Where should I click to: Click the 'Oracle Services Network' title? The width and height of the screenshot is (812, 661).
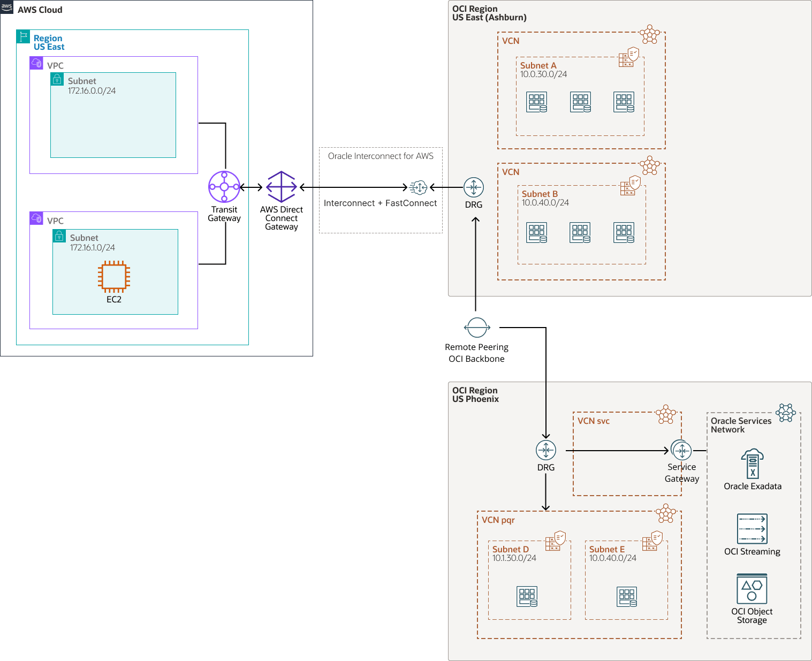click(x=741, y=425)
